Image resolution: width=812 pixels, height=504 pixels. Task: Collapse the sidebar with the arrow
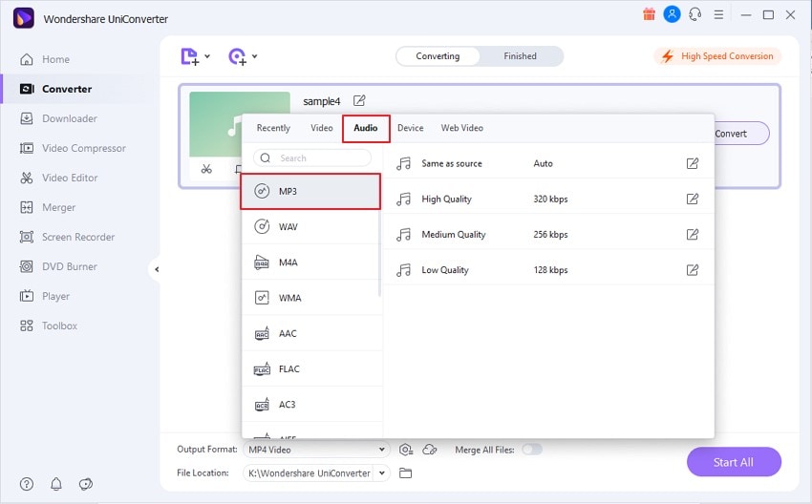click(157, 269)
